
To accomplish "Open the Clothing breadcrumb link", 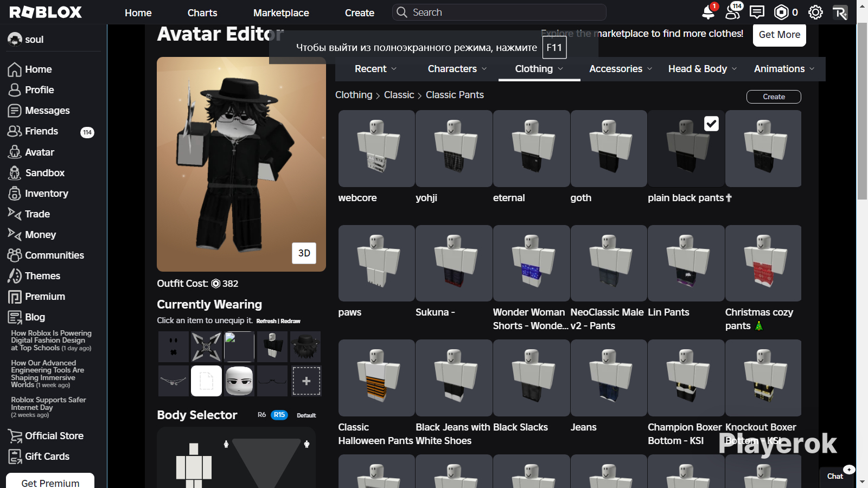I will (x=354, y=95).
